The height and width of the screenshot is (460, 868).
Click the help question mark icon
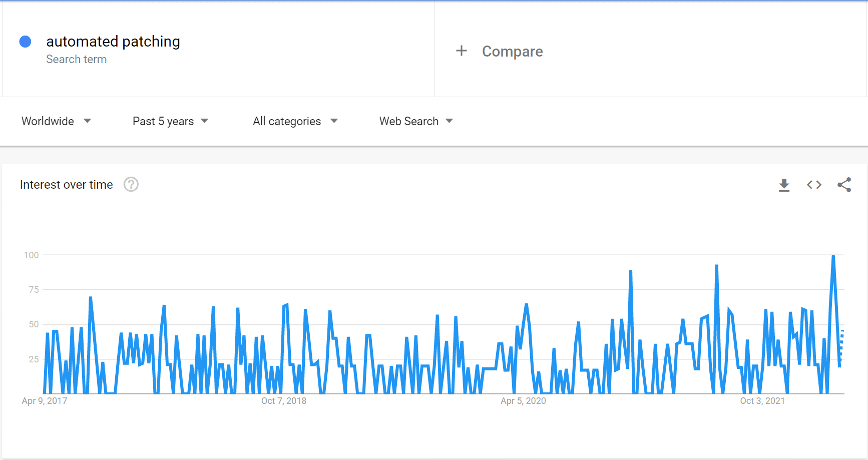131,185
